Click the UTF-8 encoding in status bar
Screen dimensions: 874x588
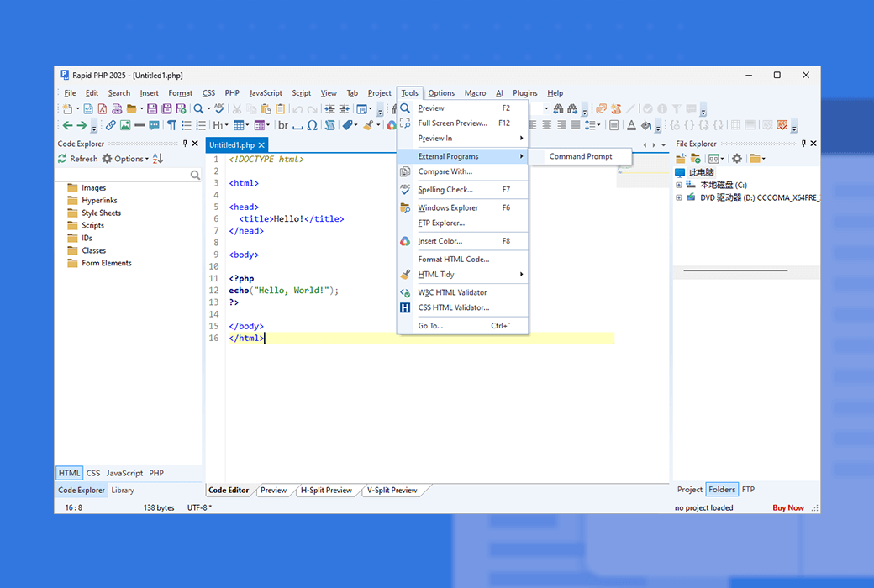click(197, 507)
